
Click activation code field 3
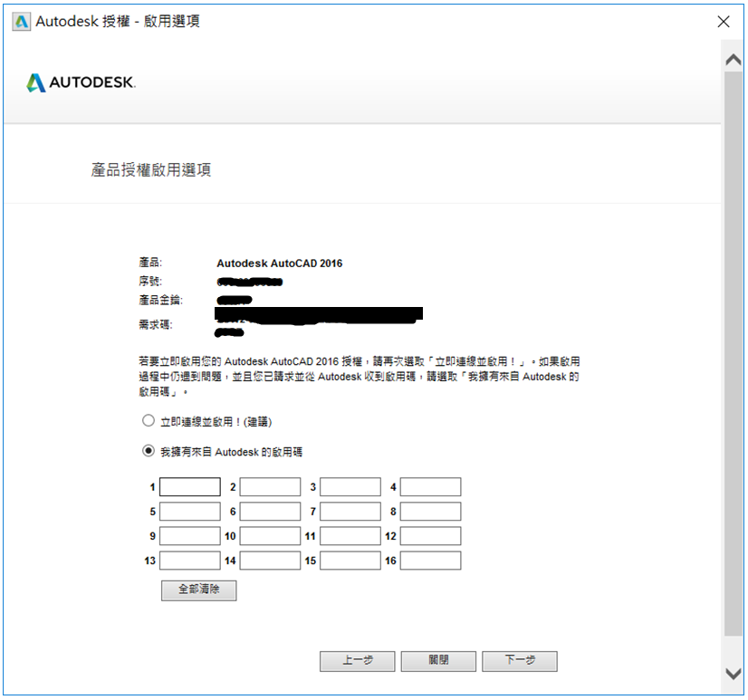click(350, 486)
